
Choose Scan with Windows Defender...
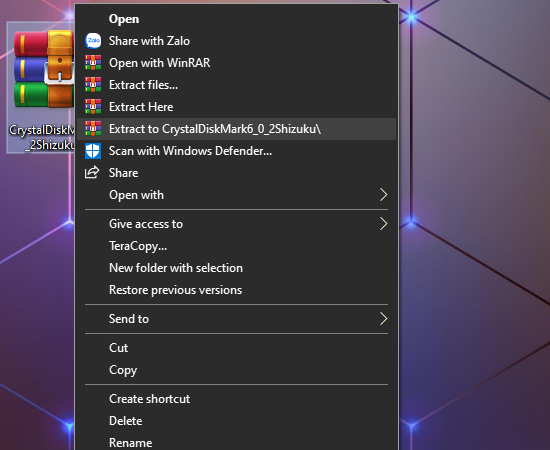pos(236,151)
